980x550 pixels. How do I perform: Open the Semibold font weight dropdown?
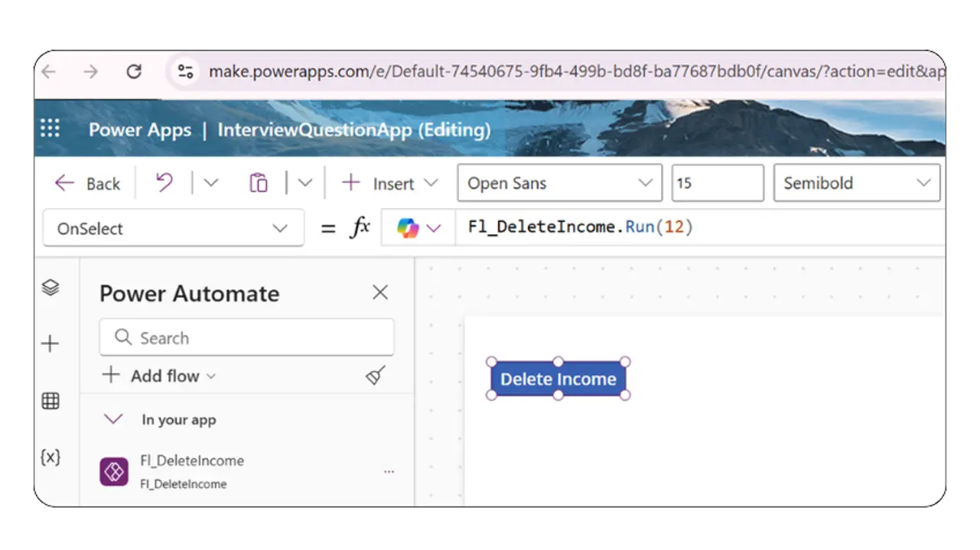[856, 183]
